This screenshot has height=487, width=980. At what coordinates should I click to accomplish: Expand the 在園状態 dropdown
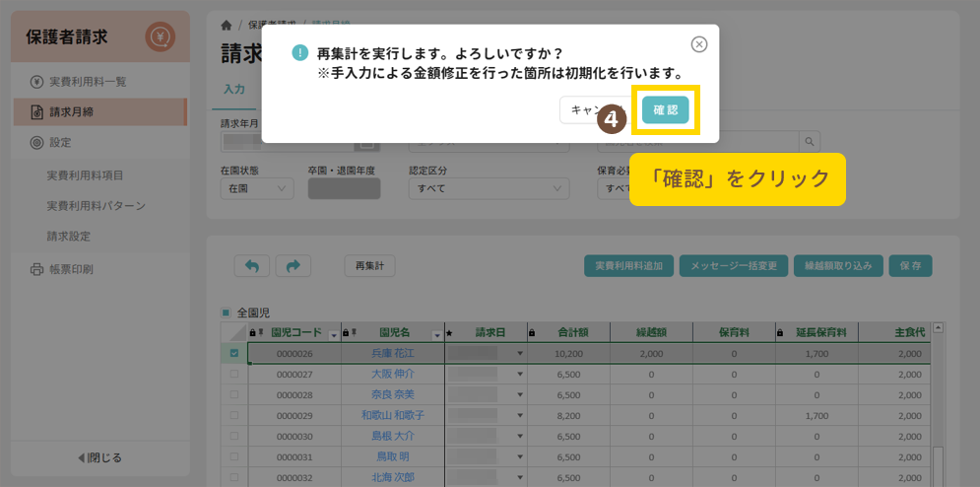(258, 187)
